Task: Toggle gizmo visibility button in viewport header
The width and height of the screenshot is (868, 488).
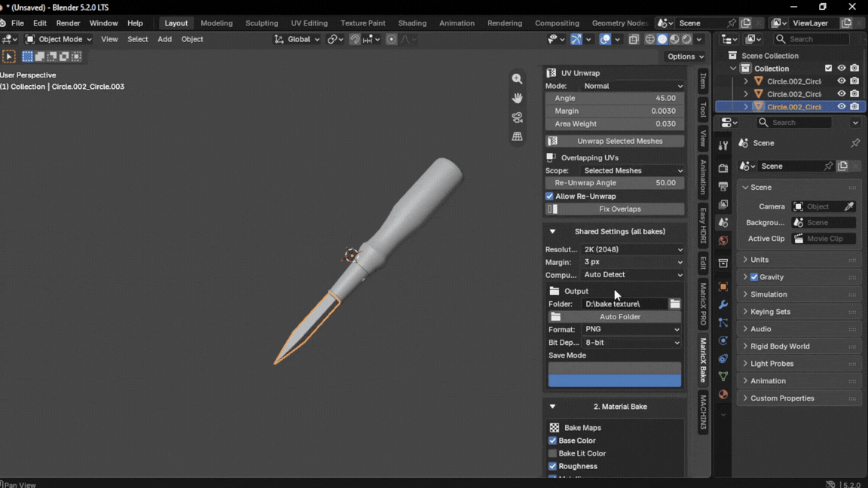Action: click(576, 39)
